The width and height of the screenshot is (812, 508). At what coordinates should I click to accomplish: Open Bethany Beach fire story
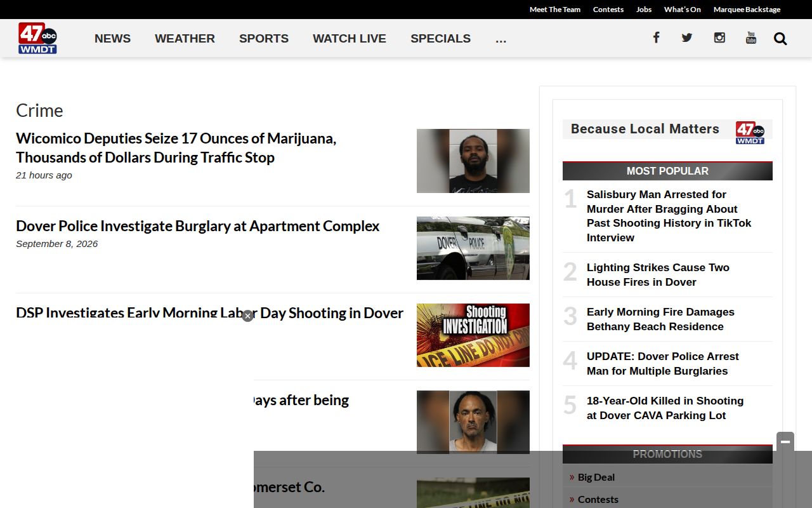(x=660, y=319)
